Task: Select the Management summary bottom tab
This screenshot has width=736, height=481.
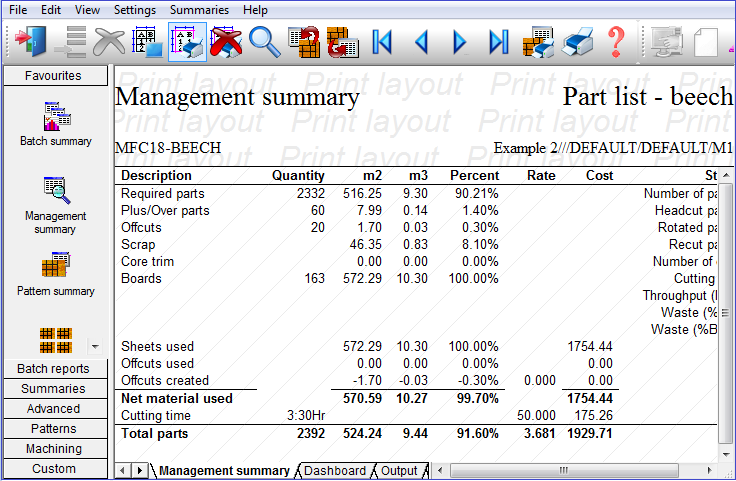Action: 224,471
